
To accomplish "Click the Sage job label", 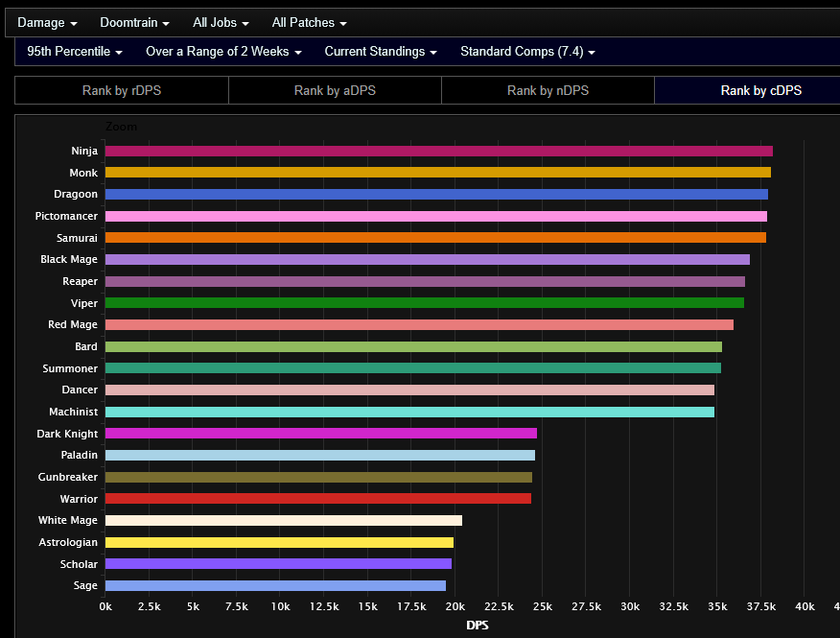I will pyautogui.click(x=85, y=586).
